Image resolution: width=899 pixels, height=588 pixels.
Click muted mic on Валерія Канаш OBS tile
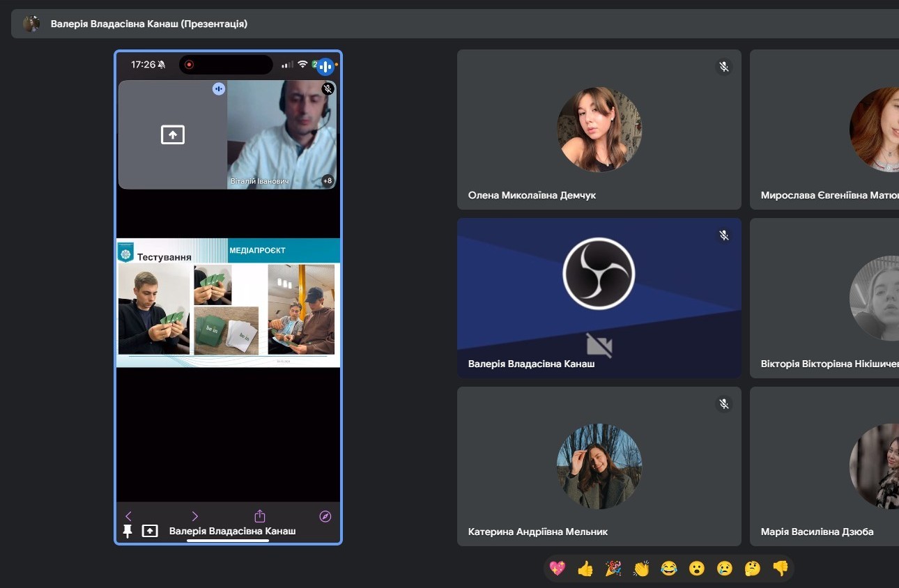point(724,235)
